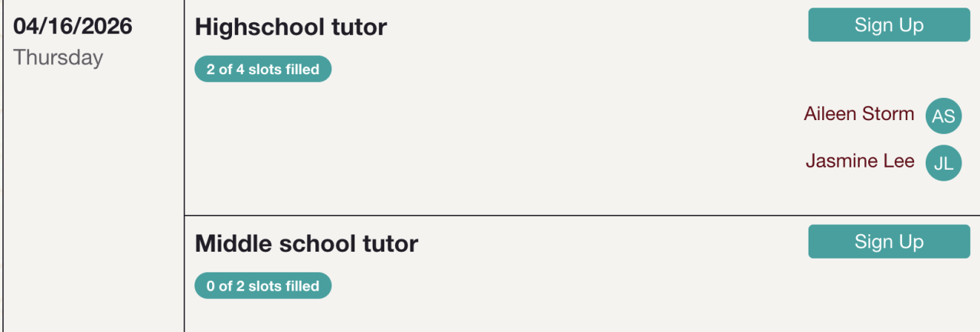Click the Thursday day label
The width and height of the screenshot is (980, 332).
pos(58,58)
